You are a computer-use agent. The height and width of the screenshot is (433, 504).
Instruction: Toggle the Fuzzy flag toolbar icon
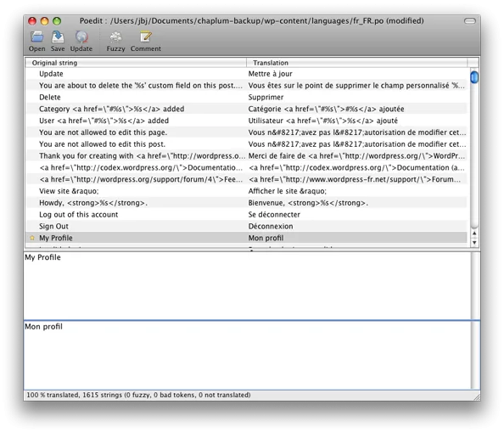(115, 37)
